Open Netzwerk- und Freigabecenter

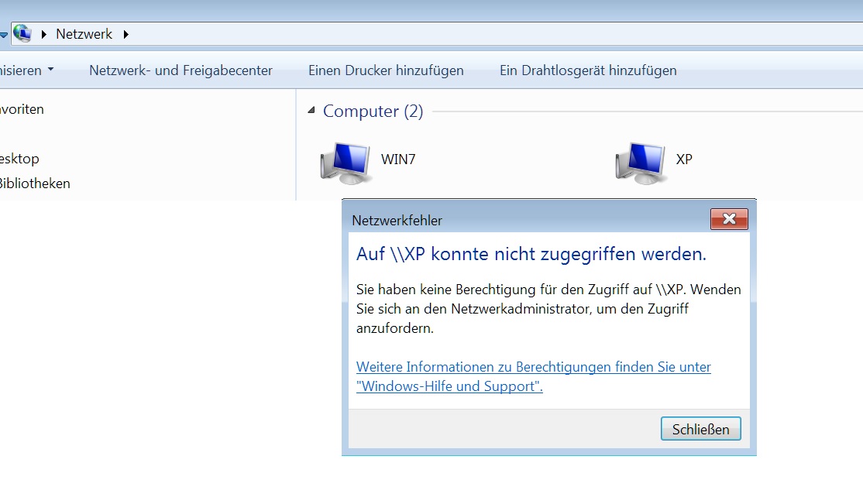[181, 70]
